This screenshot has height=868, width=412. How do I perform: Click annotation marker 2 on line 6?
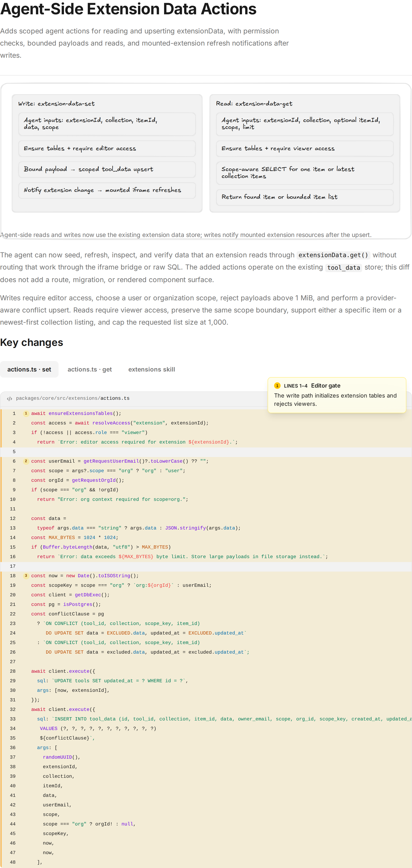pyautogui.click(x=26, y=461)
